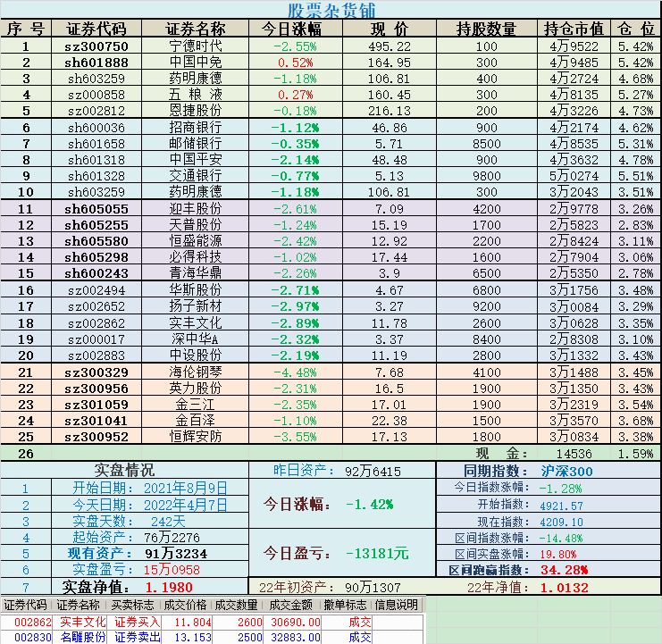The width and height of the screenshot is (662, 644).
Task: Click the 今日盈亏 value -13181元
Action: pos(377,553)
